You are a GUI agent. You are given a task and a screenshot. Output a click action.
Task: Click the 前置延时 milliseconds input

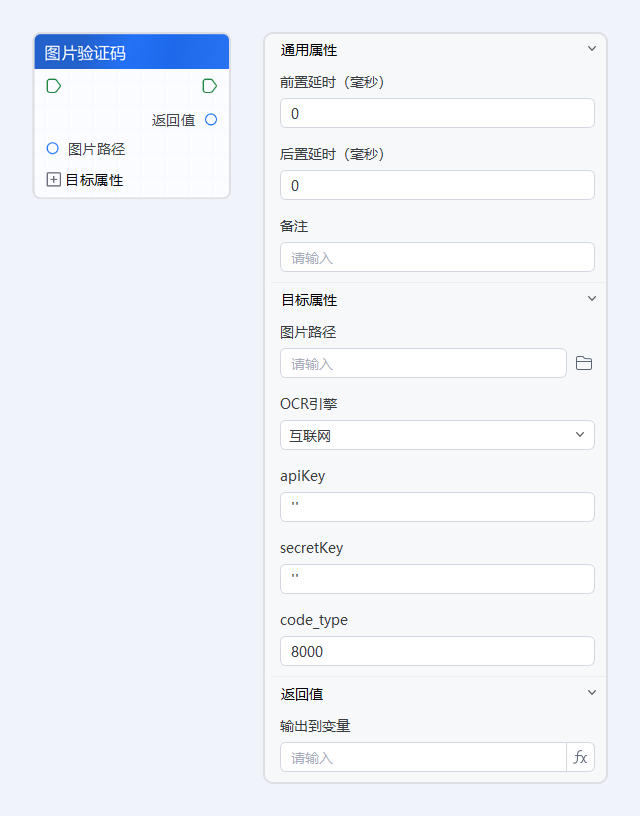pos(437,113)
